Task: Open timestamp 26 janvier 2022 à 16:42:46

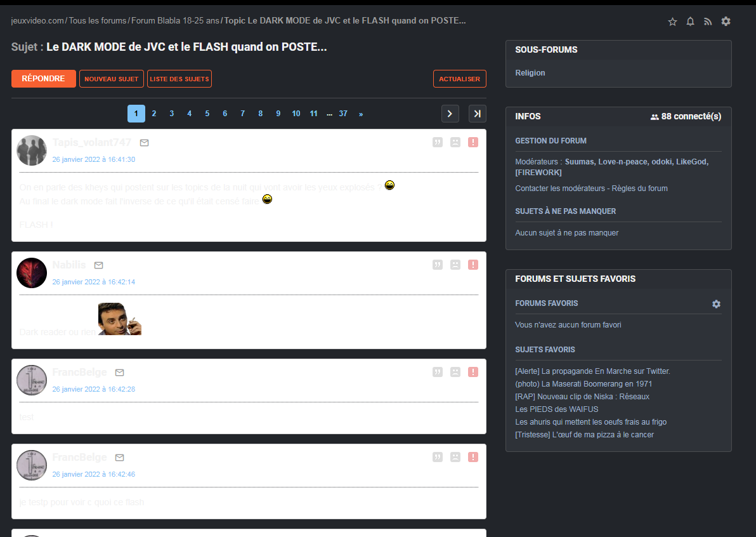Action: click(93, 474)
